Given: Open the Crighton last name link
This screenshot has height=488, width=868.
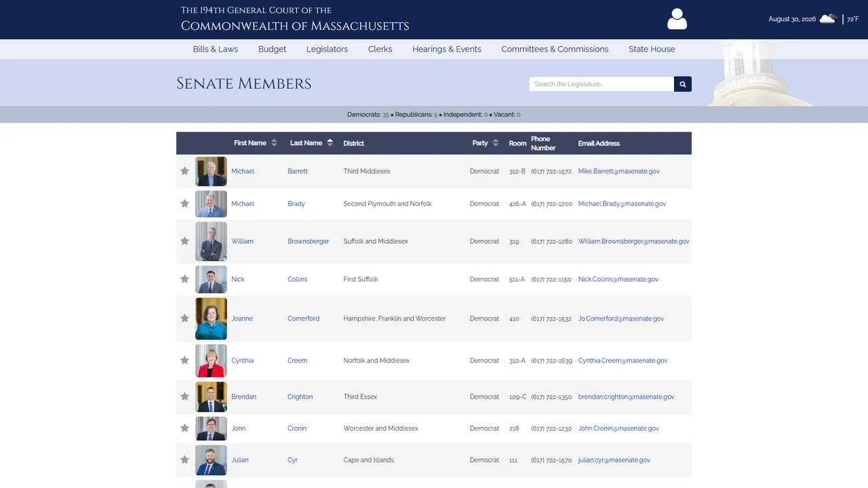Looking at the screenshot, I should (x=300, y=396).
